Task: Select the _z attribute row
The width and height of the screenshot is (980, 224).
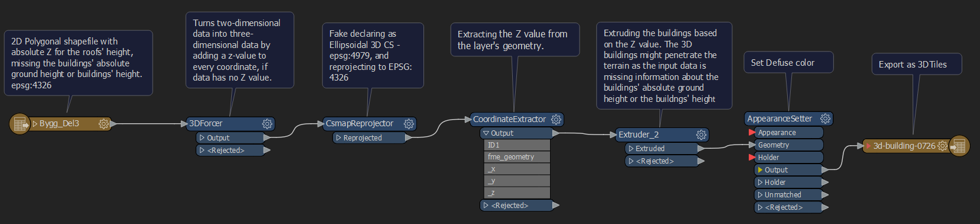Action: pos(517,193)
